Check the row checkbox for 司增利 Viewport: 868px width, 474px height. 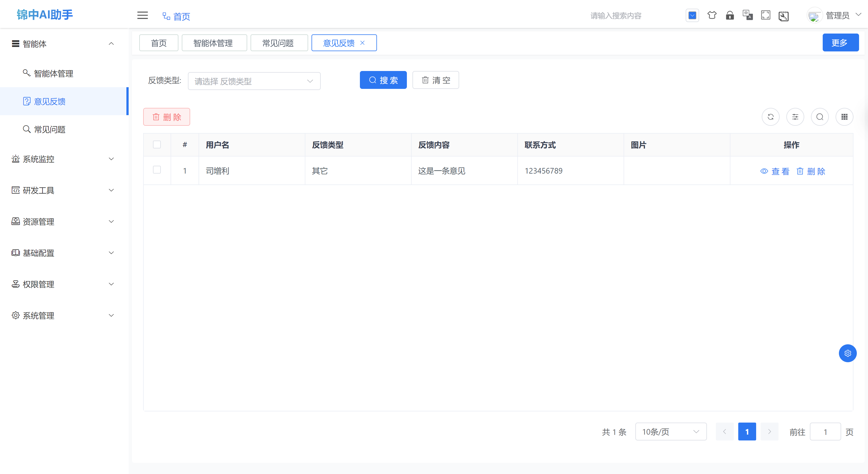[x=157, y=170]
